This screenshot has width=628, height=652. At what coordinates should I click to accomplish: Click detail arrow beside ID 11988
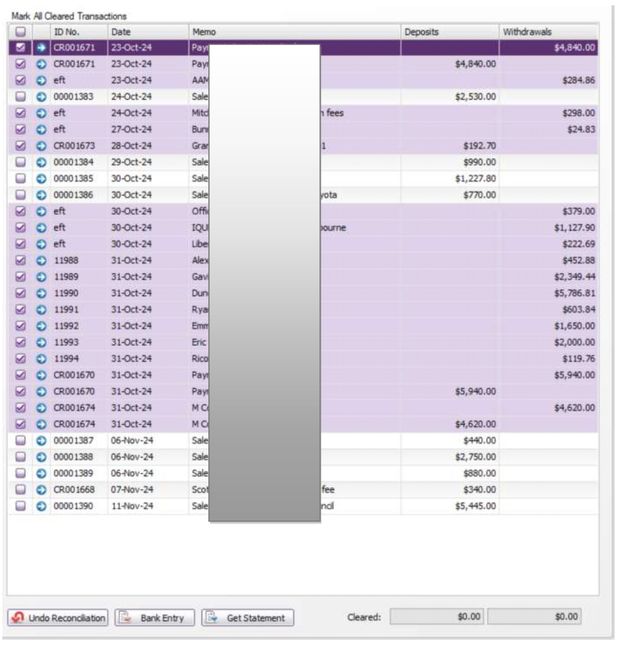click(41, 260)
